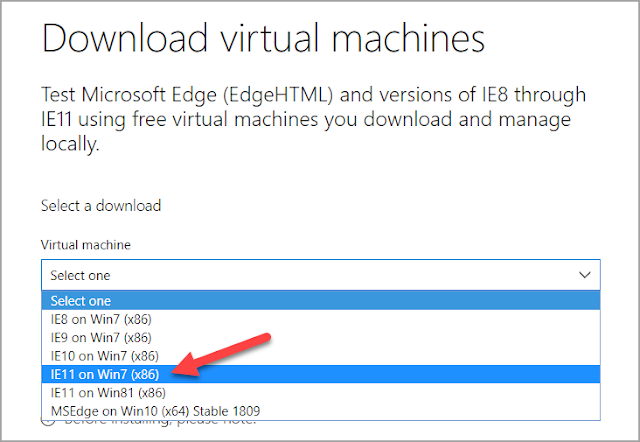The width and height of the screenshot is (640, 442).
Task: Click the 'Download virtual machines' heading
Action: tap(263, 38)
